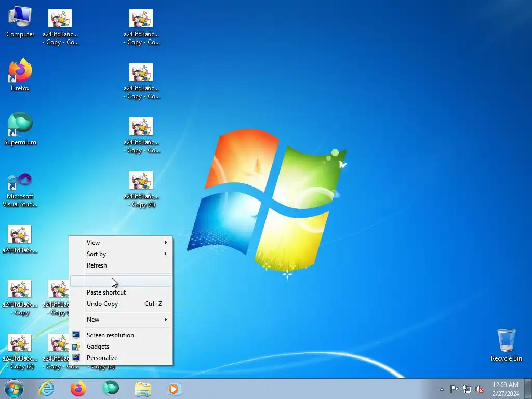The width and height of the screenshot is (532, 399).
Task: Open Screen resolution from the context menu
Action: [121, 335]
